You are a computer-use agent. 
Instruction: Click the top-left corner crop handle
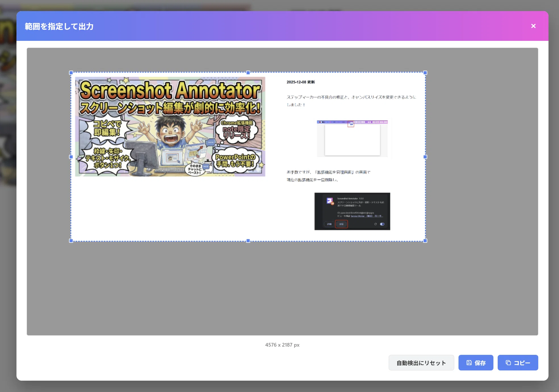coord(71,73)
